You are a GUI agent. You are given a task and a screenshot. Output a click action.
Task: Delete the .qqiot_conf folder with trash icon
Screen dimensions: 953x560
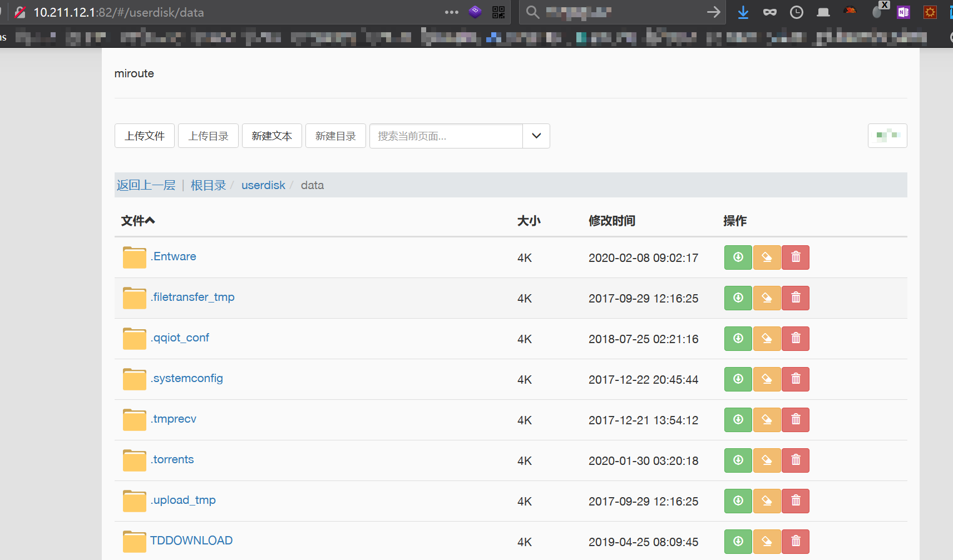pyautogui.click(x=796, y=339)
